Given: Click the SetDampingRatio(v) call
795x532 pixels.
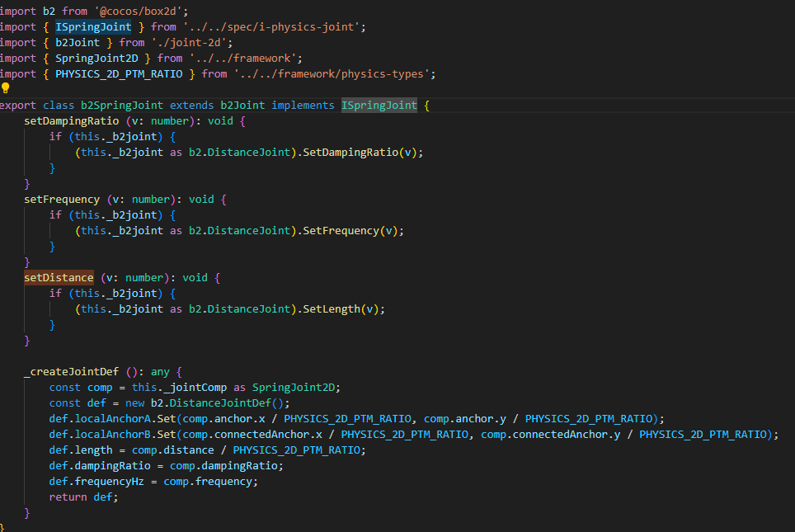Looking at the screenshot, I should (x=360, y=153).
